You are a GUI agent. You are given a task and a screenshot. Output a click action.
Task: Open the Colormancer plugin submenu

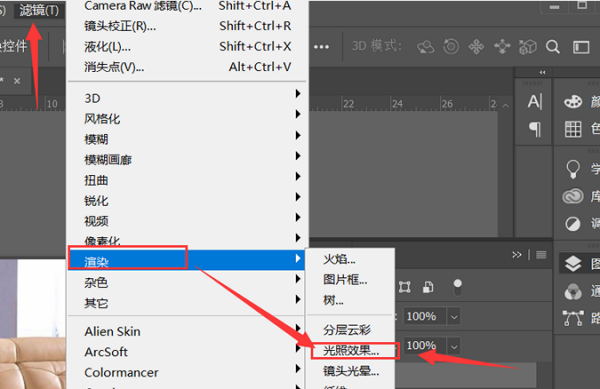188,373
